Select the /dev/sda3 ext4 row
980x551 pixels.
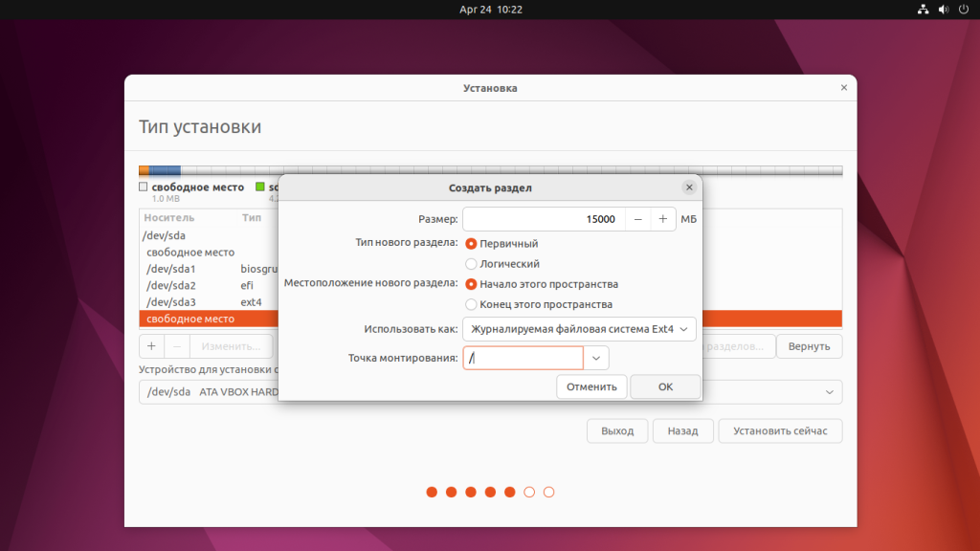click(x=206, y=302)
